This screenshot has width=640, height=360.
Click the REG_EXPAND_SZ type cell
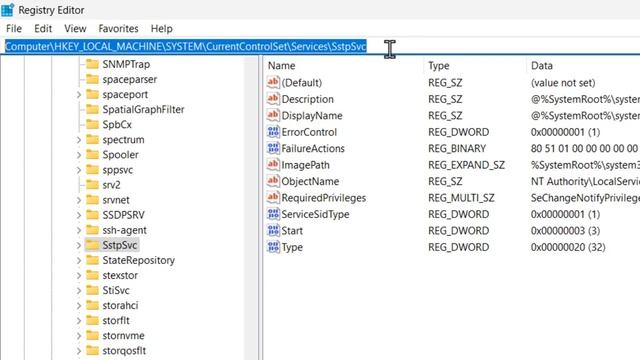(466, 165)
